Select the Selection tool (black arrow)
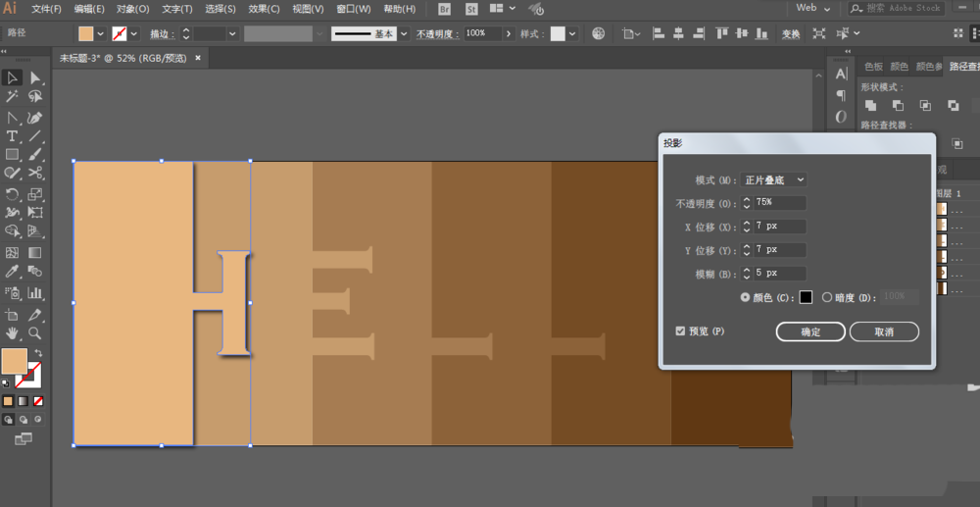 (x=13, y=77)
